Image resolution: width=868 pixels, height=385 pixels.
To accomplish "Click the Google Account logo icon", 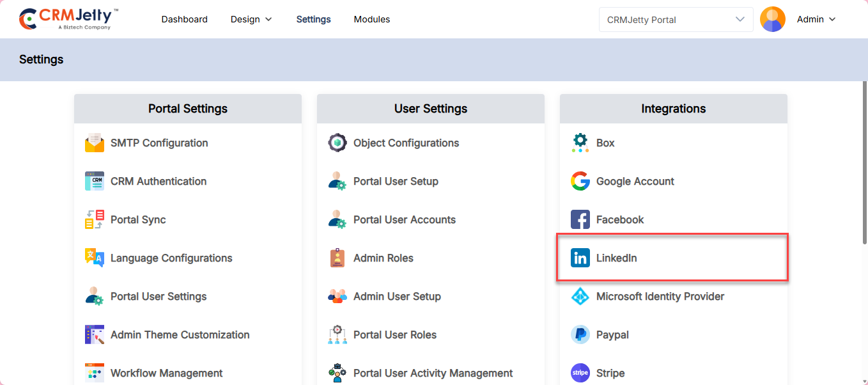I will pyautogui.click(x=580, y=181).
